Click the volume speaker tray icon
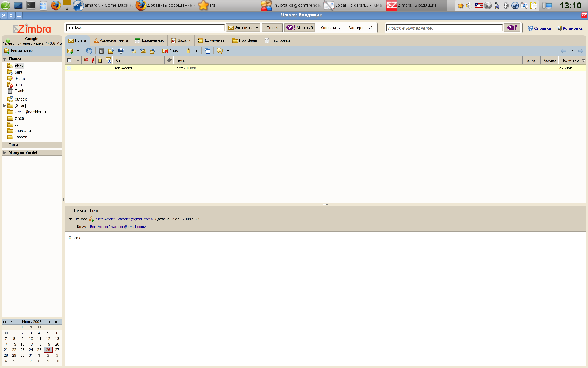 469,6
